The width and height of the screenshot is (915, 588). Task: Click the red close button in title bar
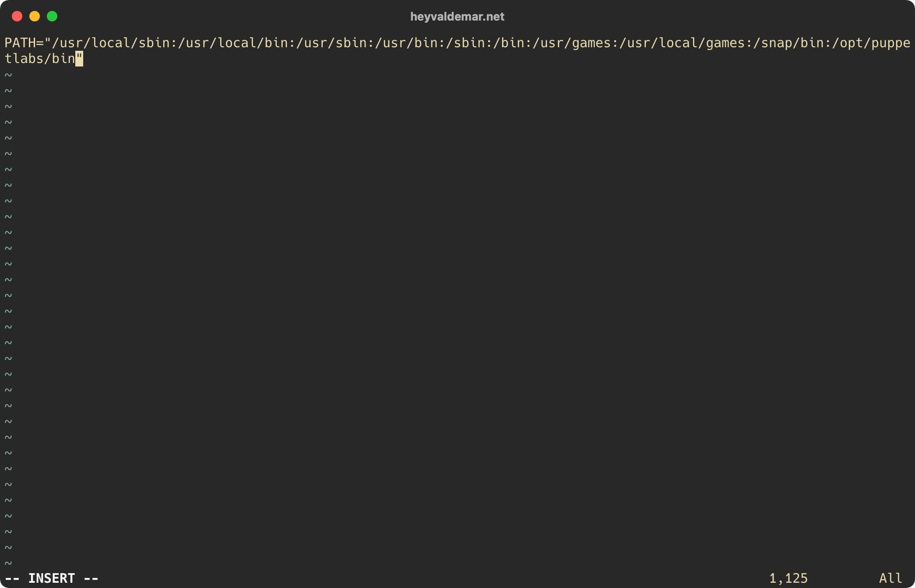tap(17, 17)
